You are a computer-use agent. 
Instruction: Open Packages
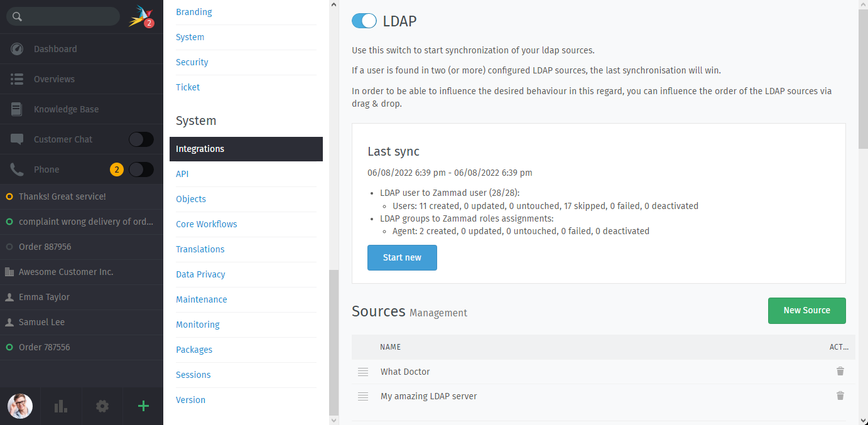(x=194, y=350)
